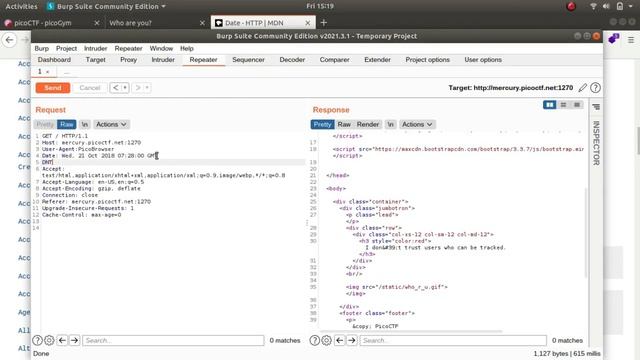Image resolution: width=640 pixels, height=360 pixels.
Task: Switch to the Target tab
Action: [x=96, y=60]
